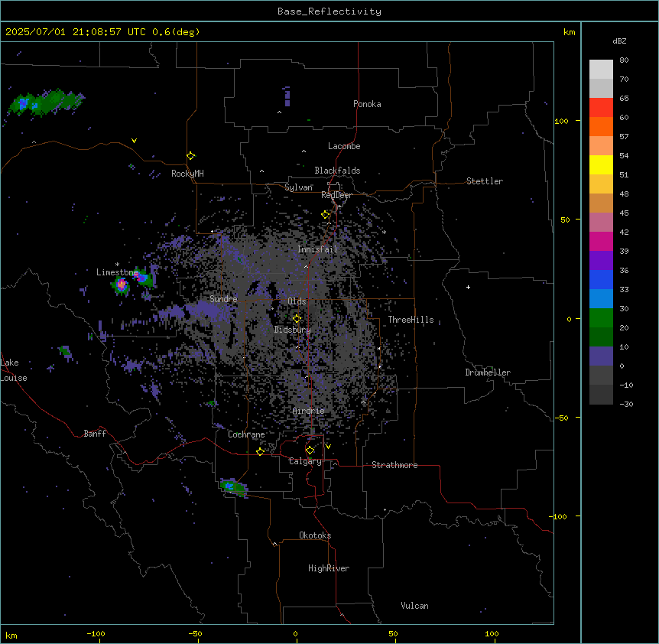Click the green echo band in the top-left corner

46,102
